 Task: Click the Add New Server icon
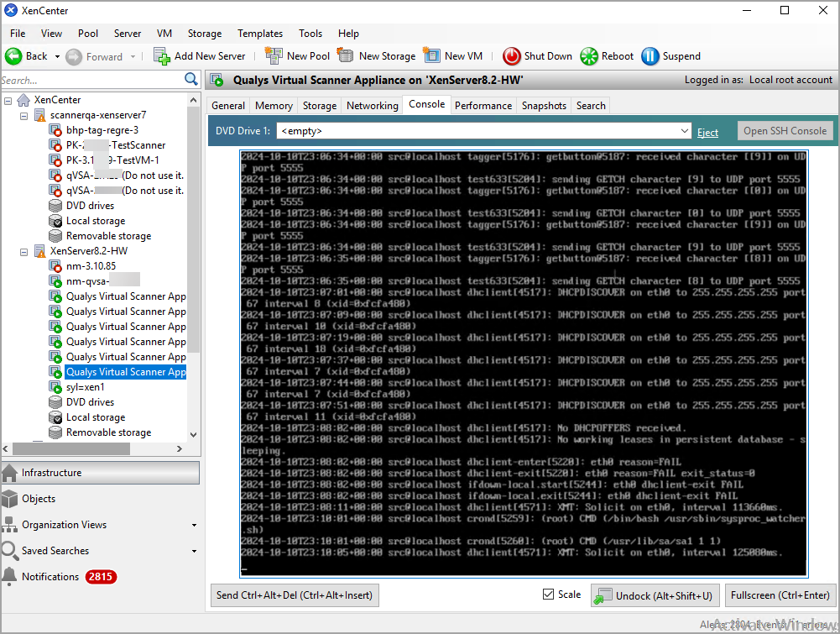click(x=162, y=55)
